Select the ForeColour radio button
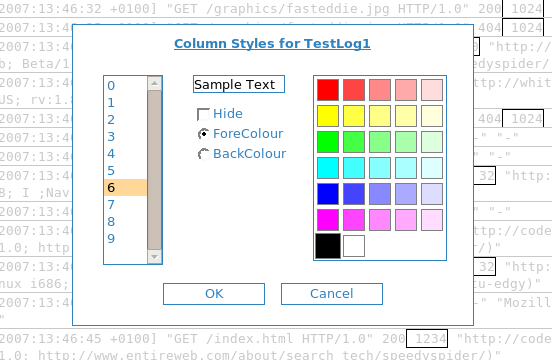This screenshot has width=552, height=360. (x=203, y=134)
